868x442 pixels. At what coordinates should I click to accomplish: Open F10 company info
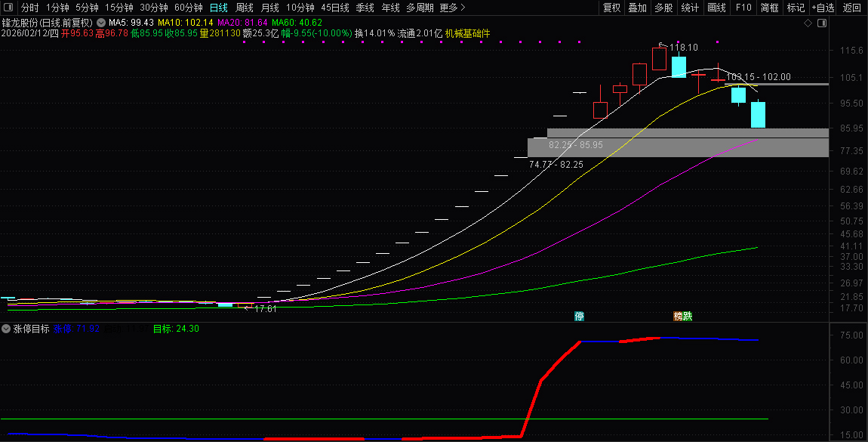coord(743,8)
